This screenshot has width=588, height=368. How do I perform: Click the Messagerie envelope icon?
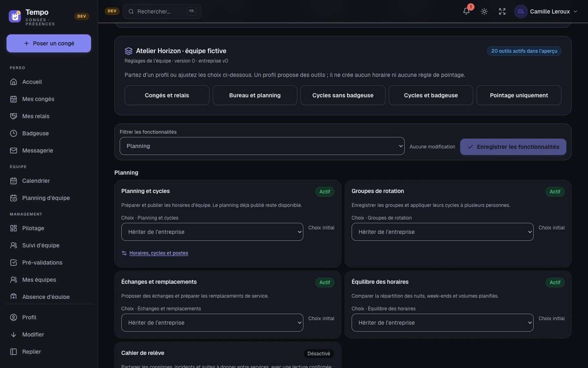pos(13,150)
